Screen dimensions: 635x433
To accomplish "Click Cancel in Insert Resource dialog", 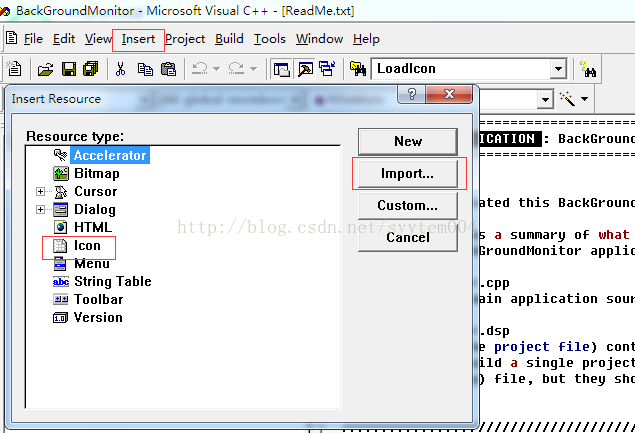I will coord(408,237).
